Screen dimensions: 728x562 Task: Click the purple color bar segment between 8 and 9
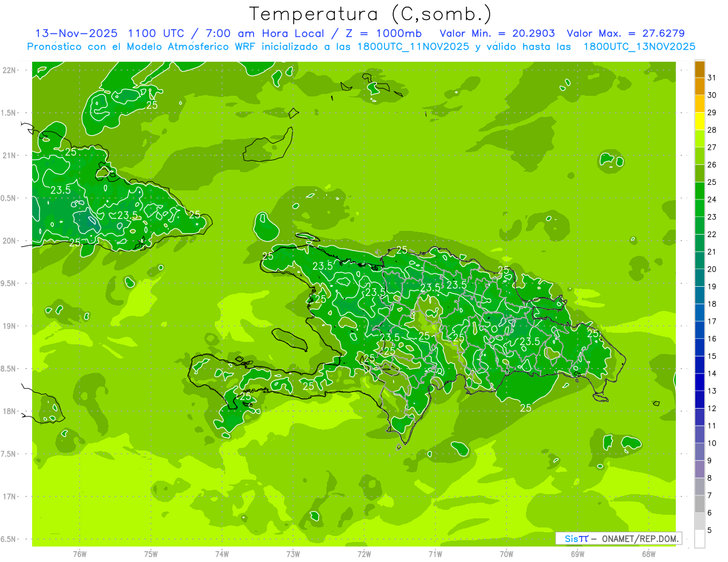tap(699, 469)
